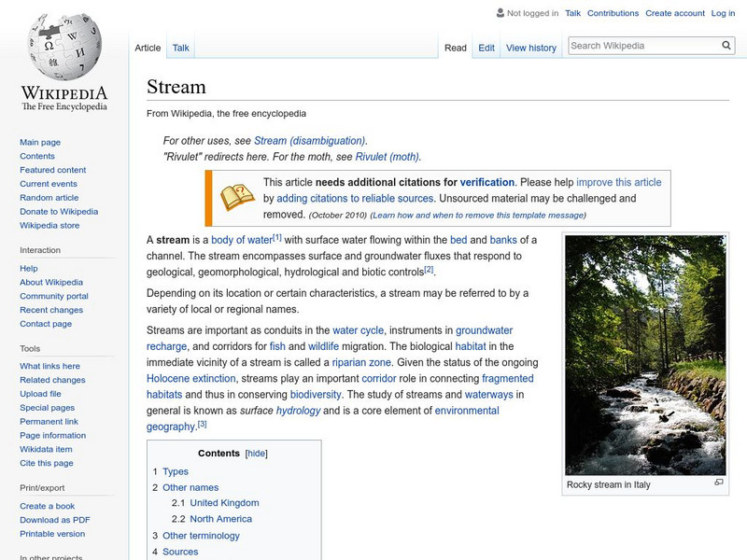
Task: Select the Read tab
Action: (456, 48)
